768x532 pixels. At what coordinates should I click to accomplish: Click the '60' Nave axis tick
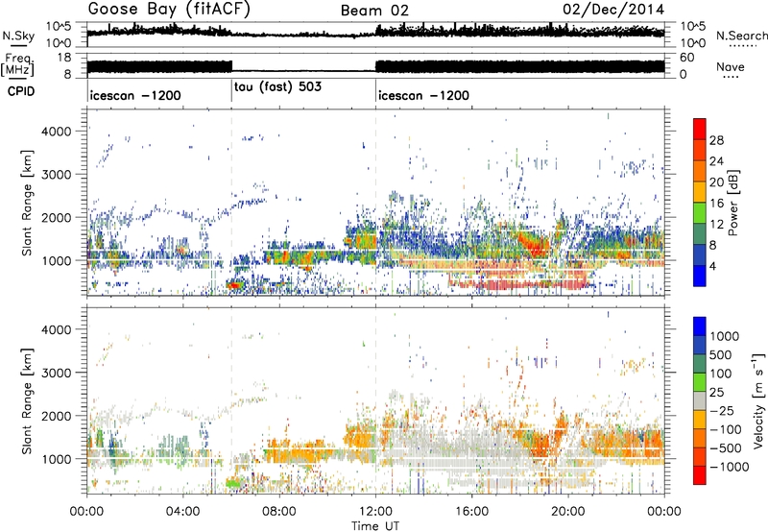click(687, 58)
